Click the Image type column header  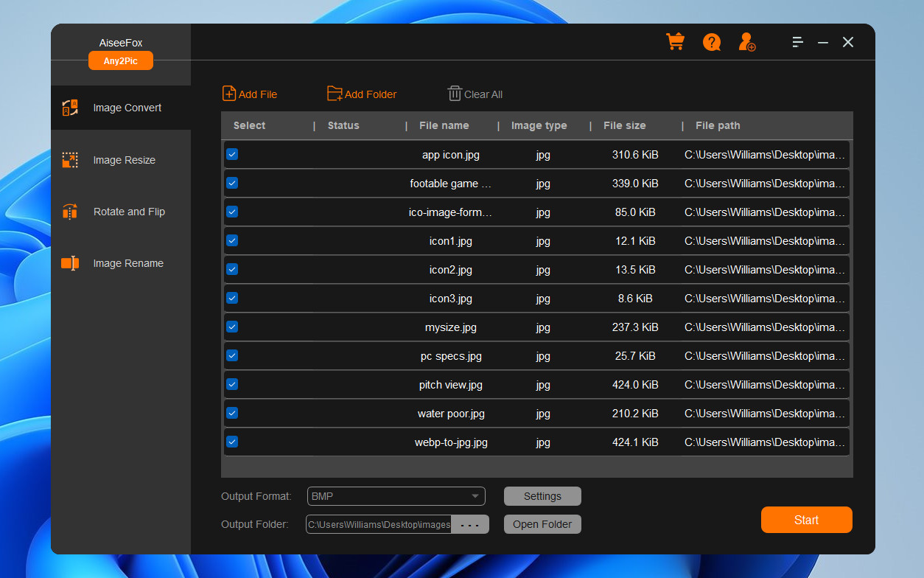tap(539, 125)
